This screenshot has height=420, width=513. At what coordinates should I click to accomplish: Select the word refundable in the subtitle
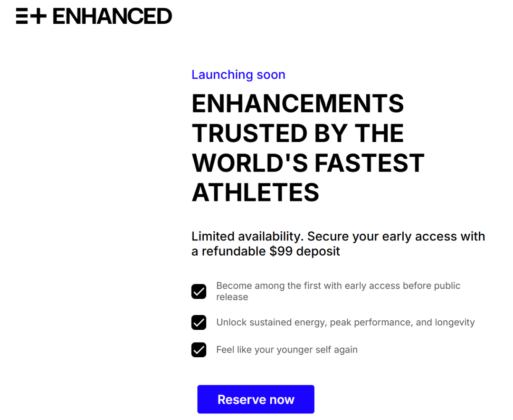pyautogui.click(x=234, y=251)
